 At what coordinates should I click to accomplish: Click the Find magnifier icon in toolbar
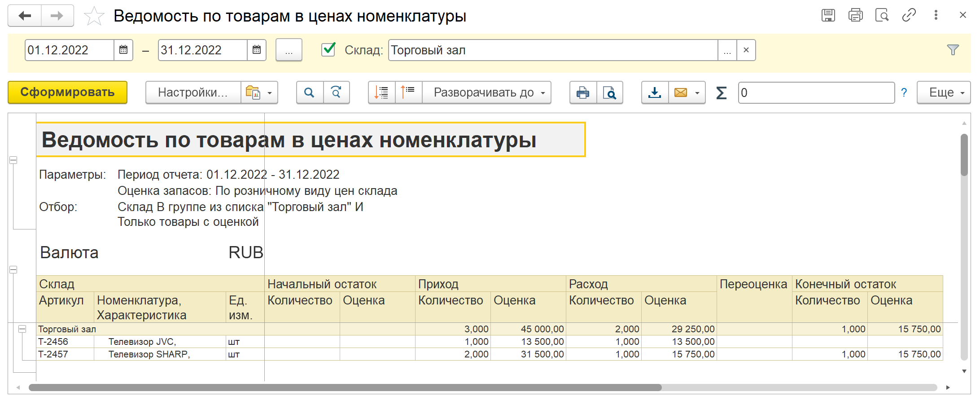(309, 93)
